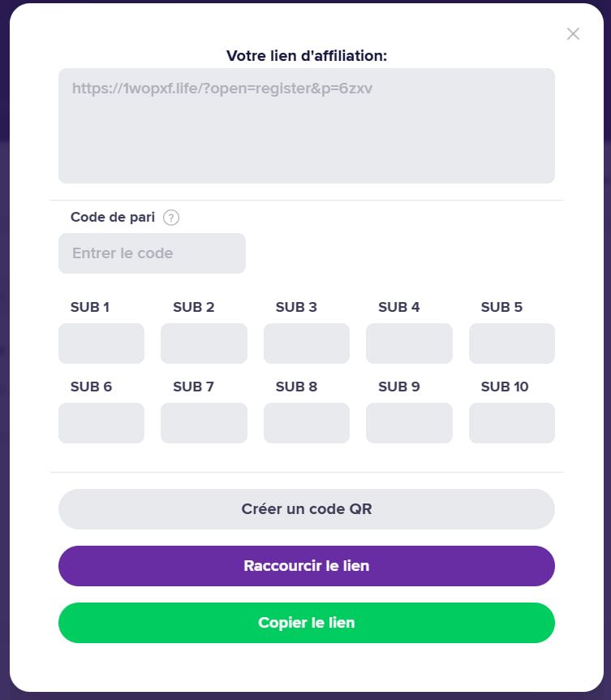Screen dimensions: 611x700
Task: Click the help icon beside Code de pari
Action: pos(171,218)
